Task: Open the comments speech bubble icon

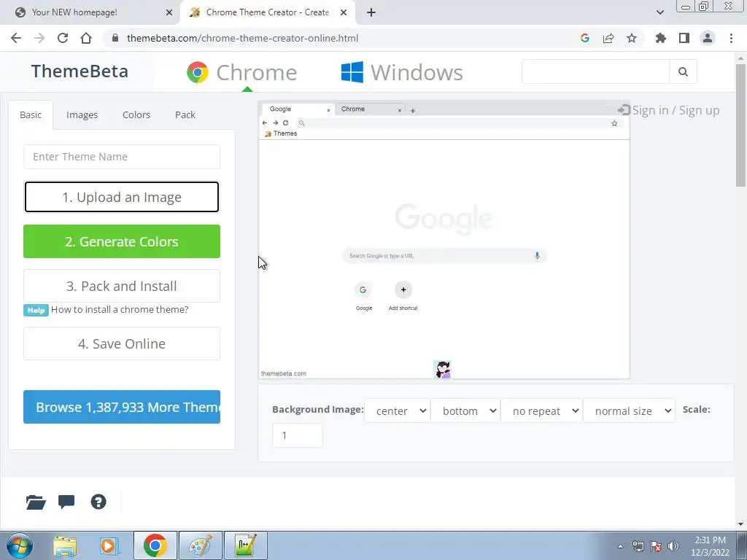Action: (66, 502)
